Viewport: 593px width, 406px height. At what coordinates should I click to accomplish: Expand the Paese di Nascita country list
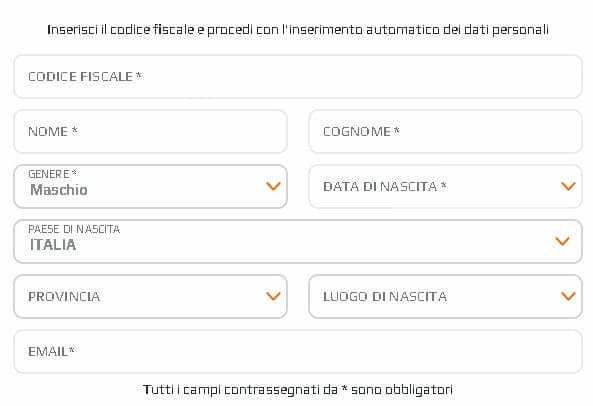(x=298, y=241)
